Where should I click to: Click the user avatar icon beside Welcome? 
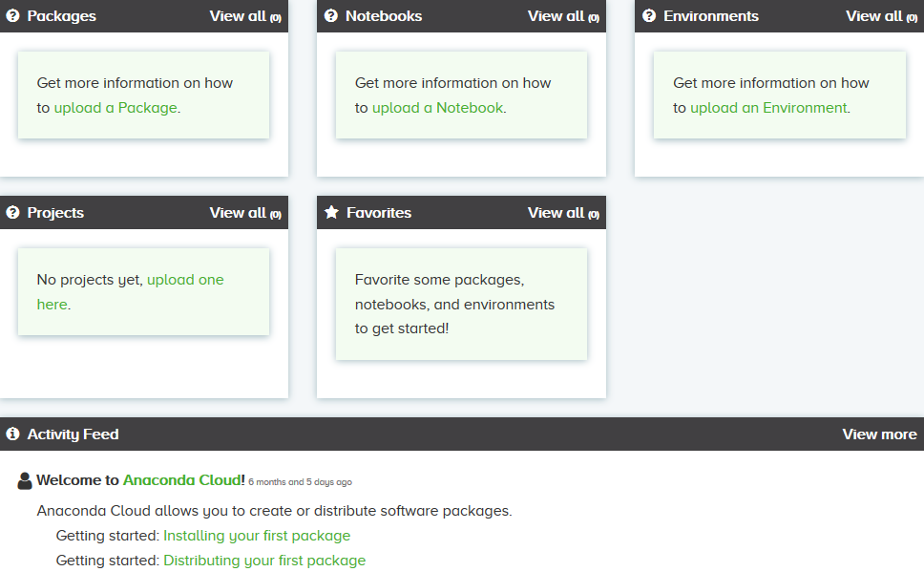click(x=25, y=480)
